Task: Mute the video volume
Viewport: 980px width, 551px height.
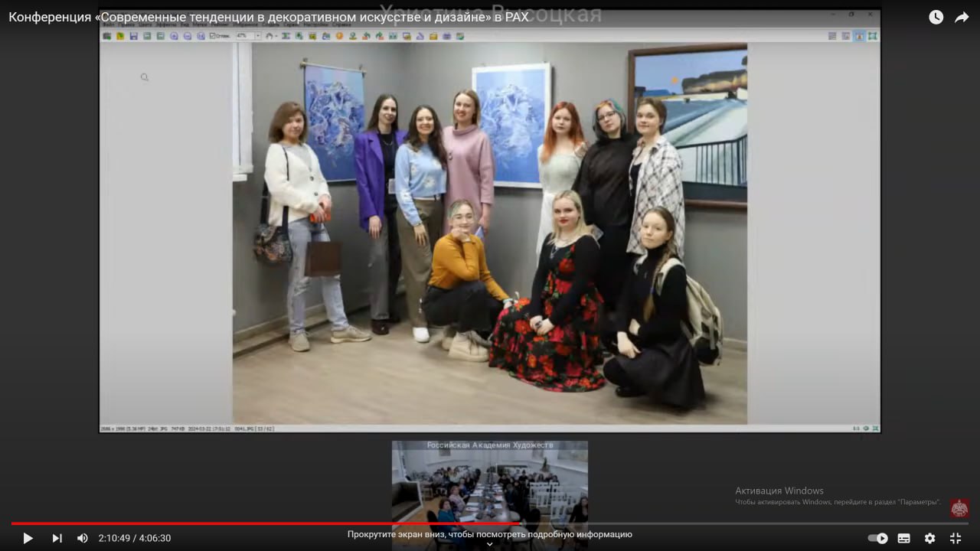Action: [x=82, y=538]
